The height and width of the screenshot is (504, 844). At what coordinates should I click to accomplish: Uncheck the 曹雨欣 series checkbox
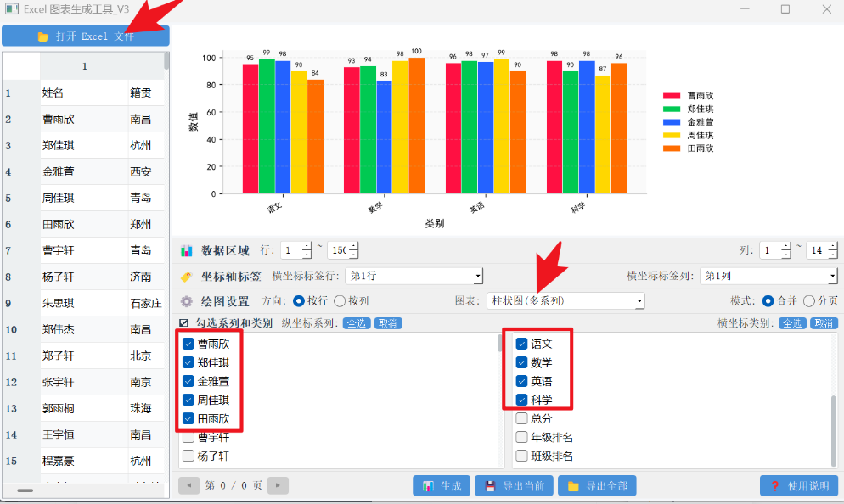click(x=188, y=344)
